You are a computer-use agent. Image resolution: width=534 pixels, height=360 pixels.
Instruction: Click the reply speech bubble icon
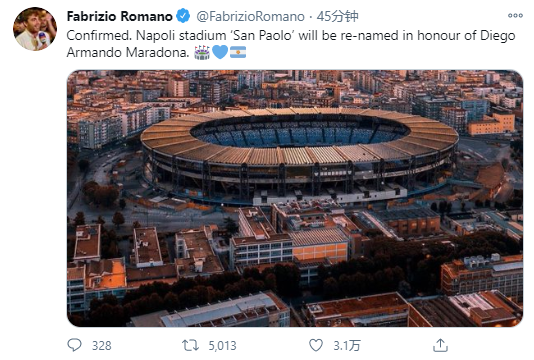pyautogui.click(x=74, y=345)
